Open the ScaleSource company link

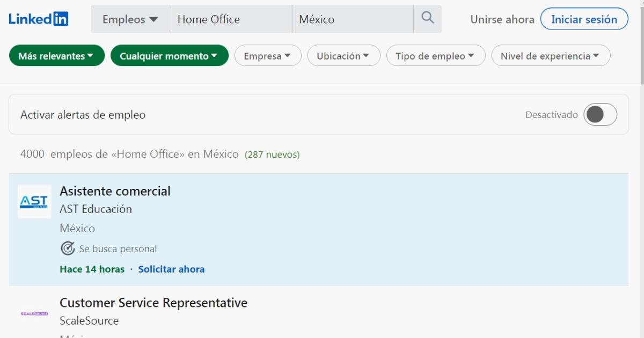tap(89, 321)
